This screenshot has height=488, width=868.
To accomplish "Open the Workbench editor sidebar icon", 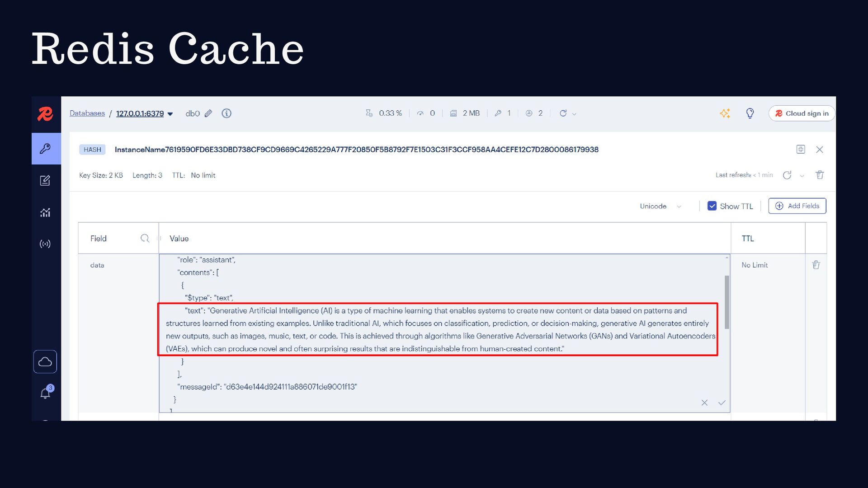I will click(x=45, y=181).
